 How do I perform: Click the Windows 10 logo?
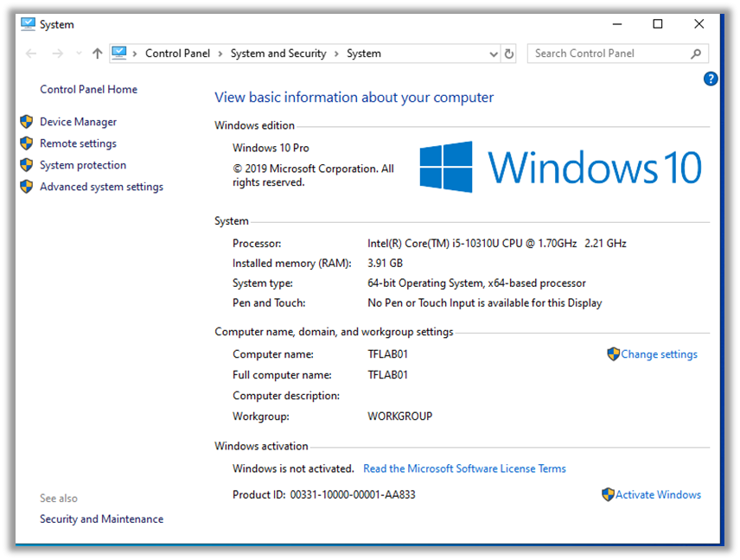(x=560, y=167)
